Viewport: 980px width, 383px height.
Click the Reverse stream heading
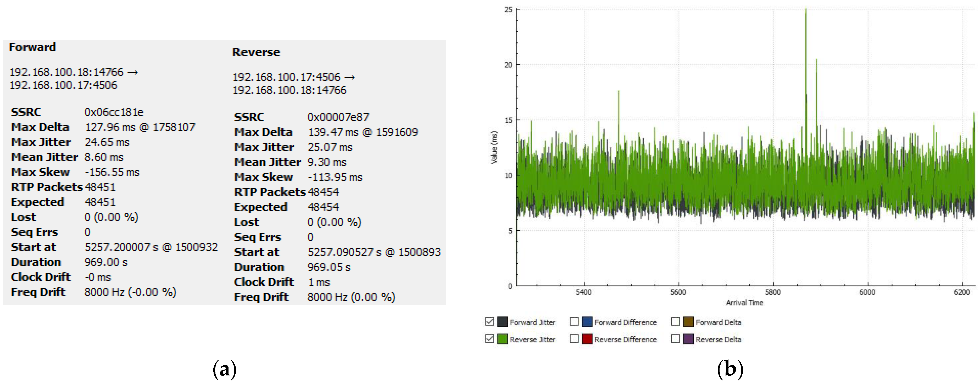tap(256, 52)
